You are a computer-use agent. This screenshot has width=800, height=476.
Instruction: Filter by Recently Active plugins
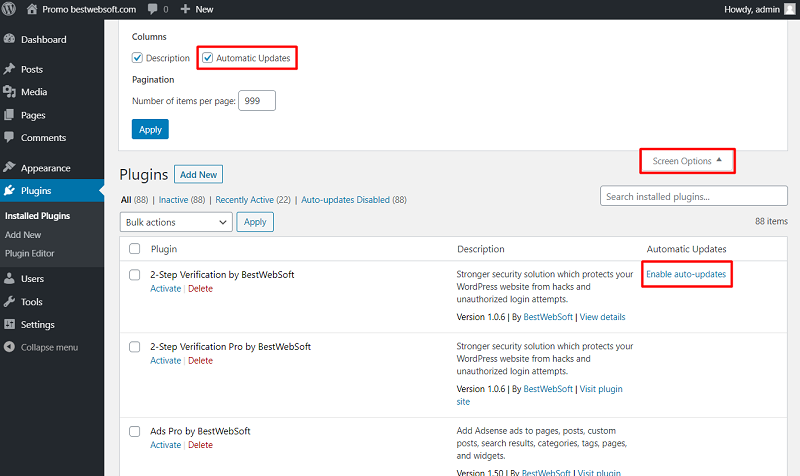point(244,199)
